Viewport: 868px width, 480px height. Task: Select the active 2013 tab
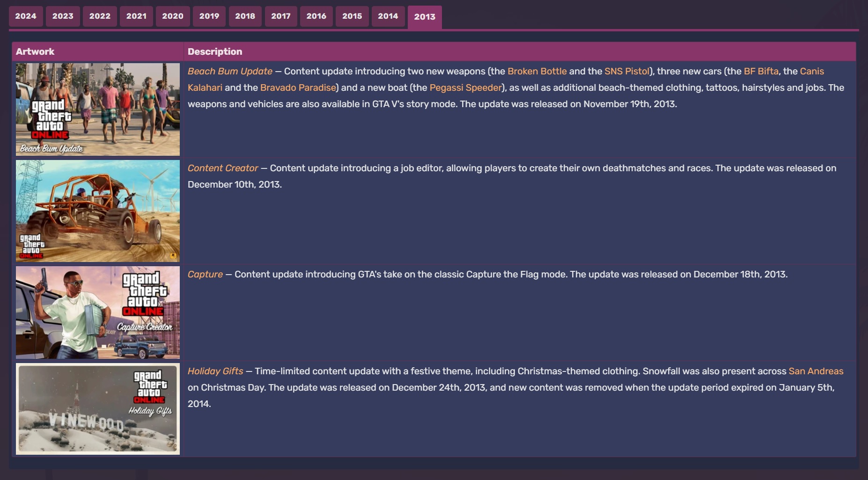tap(425, 17)
